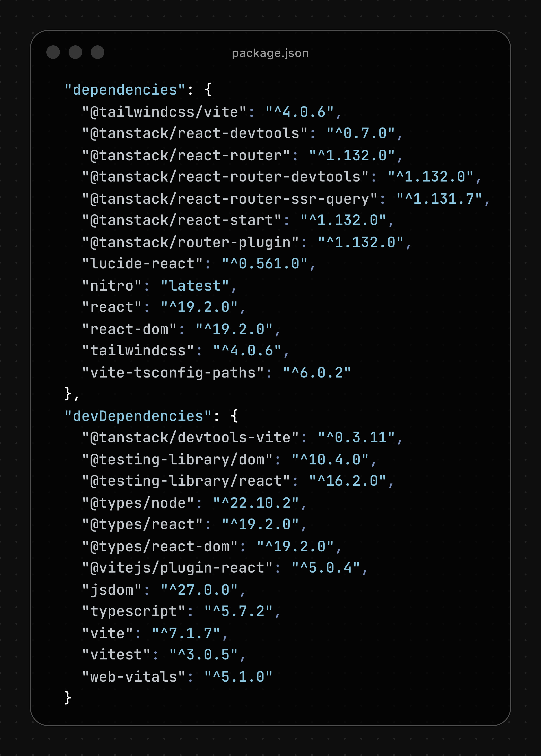
Task: Click the "latest" version value for nitro
Action: [x=195, y=286]
